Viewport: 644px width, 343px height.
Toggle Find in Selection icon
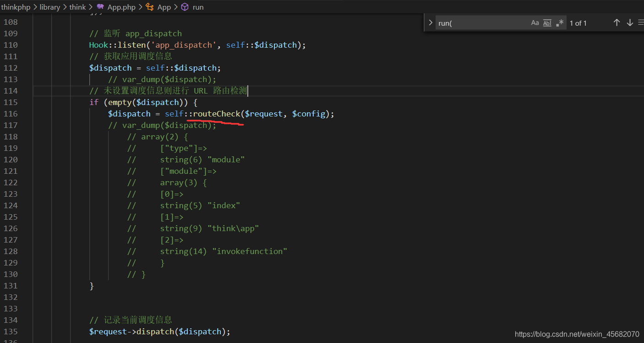(641, 22)
